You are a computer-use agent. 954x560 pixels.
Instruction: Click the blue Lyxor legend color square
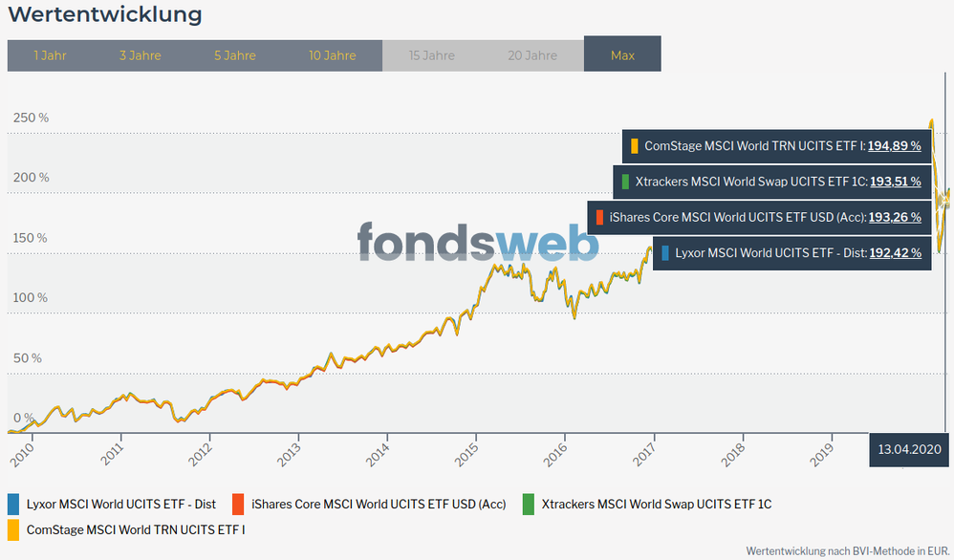coord(13,504)
